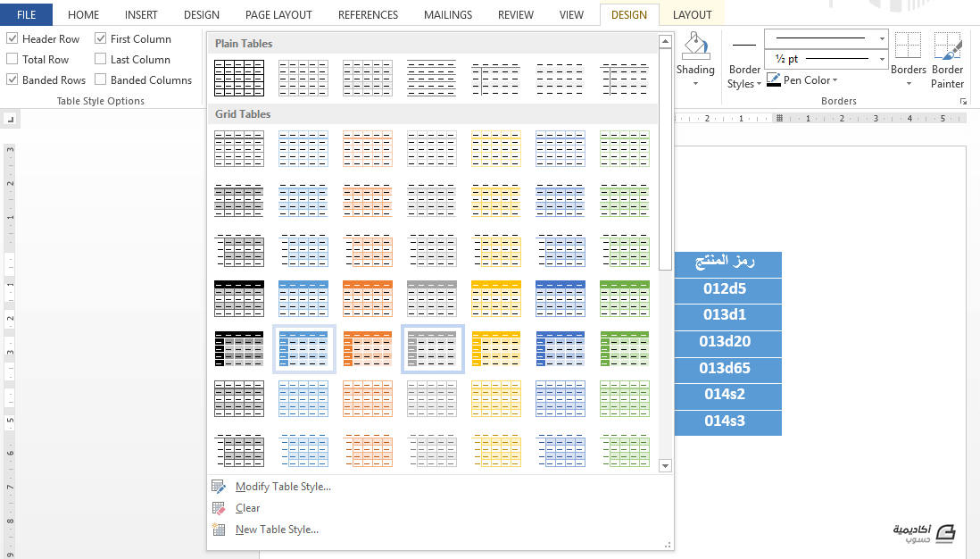Choose the green style in the first Grid Tables row
The height and width of the screenshot is (559, 980).
pyautogui.click(x=625, y=149)
